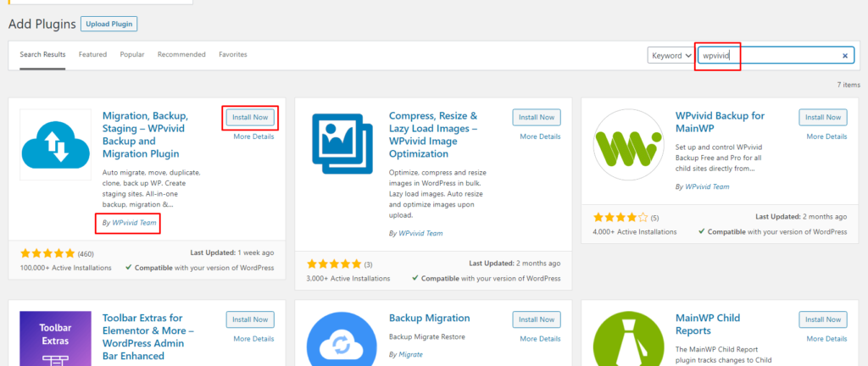Click the '7 items' count text
Viewport: 868px width, 366px height.
pos(849,85)
